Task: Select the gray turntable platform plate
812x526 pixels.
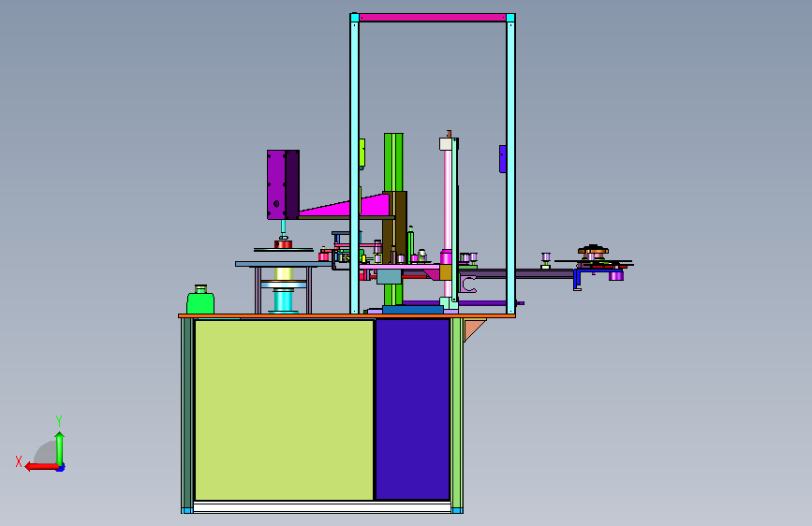Action: tap(284, 264)
